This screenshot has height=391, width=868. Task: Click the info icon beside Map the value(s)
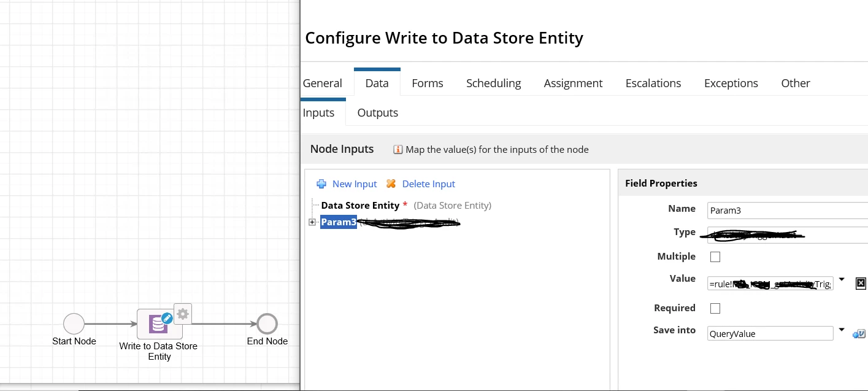pos(398,150)
